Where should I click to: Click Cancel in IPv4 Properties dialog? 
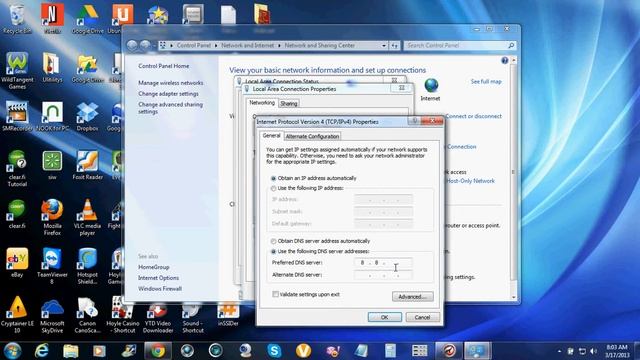(x=422, y=317)
